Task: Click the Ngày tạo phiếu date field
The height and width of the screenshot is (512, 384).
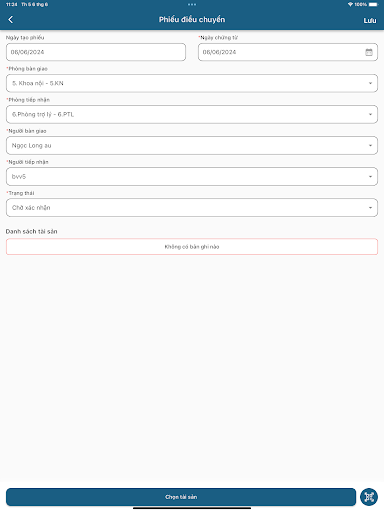Action: pyautogui.click(x=96, y=52)
